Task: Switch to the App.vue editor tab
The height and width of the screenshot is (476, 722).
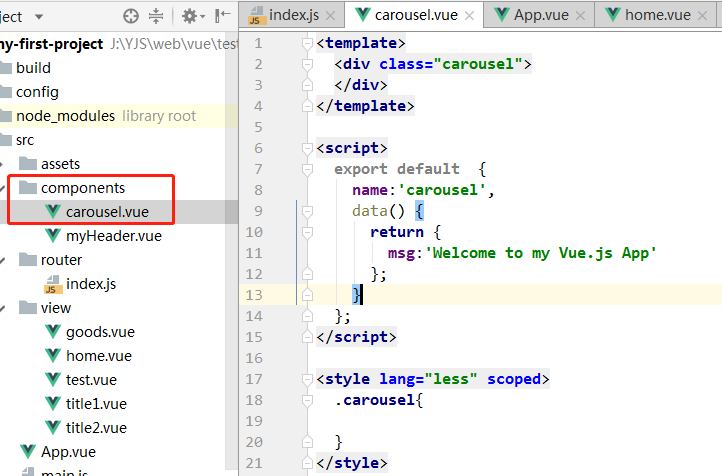Action: coord(540,15)
